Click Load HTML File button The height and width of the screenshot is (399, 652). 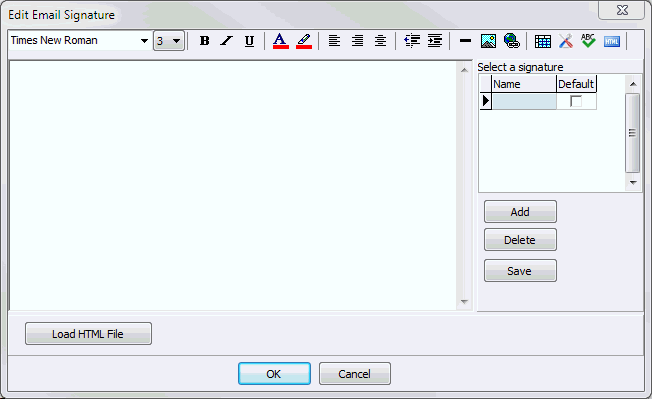88,334
